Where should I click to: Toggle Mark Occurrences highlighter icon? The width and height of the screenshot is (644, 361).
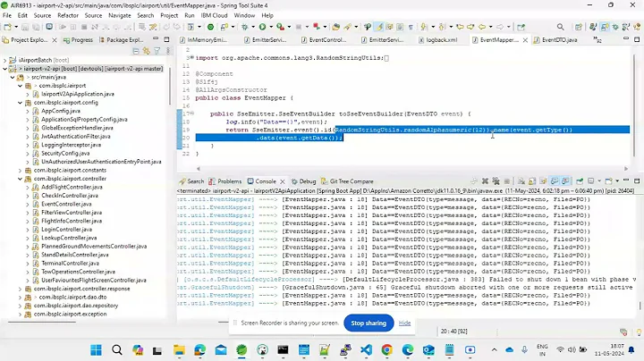pyautogui.click(x=379, y=27)
